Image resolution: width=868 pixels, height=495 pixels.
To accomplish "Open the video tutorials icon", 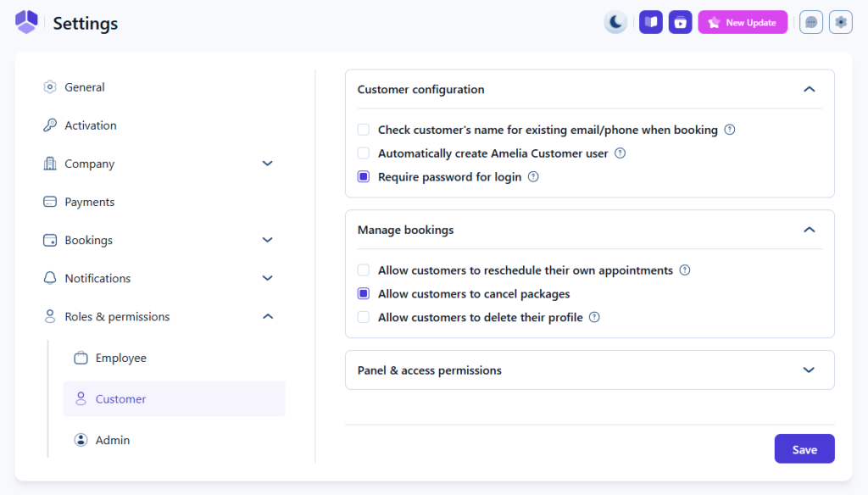I will (x=680, y=22).
